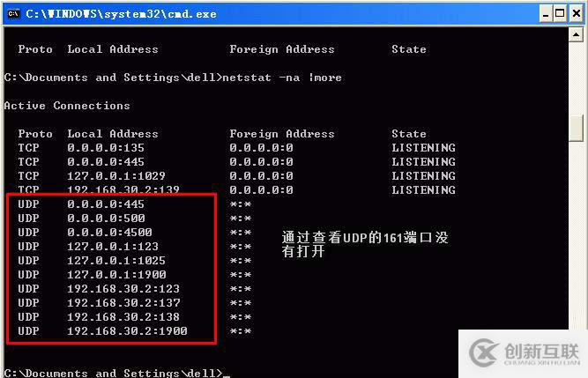Click the vertical scrollbar thumb
588x378 pixels.
tap(576, 128)
